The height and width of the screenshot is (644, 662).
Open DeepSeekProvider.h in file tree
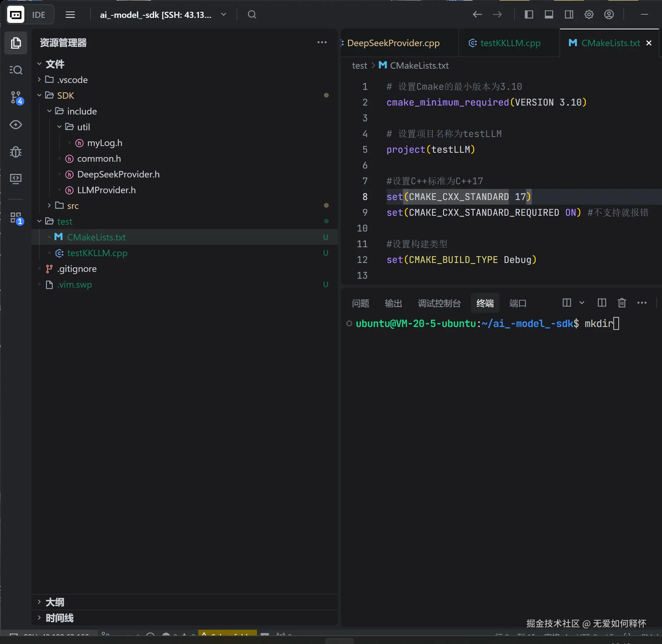point(118,174)
